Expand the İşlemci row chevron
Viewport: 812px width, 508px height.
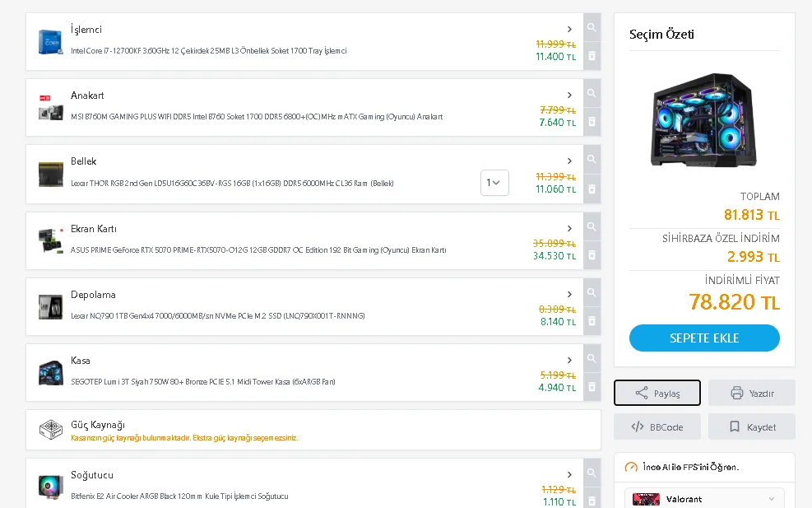[569, 29]
